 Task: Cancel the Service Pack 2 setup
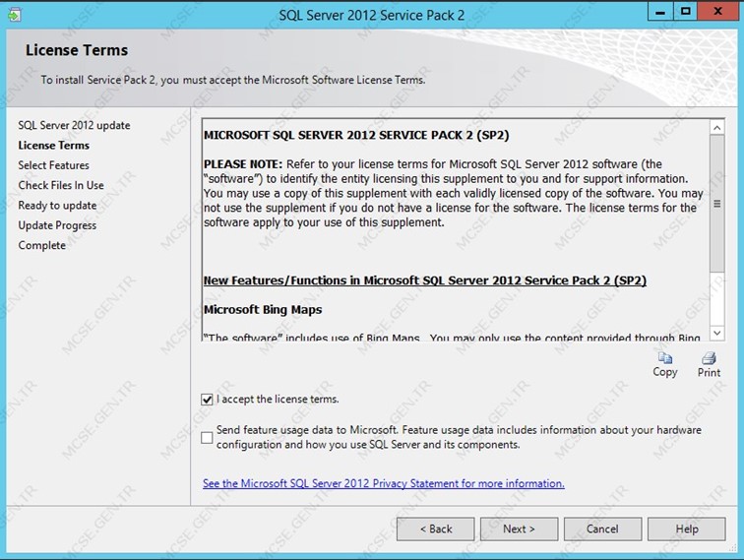(602, 529)
